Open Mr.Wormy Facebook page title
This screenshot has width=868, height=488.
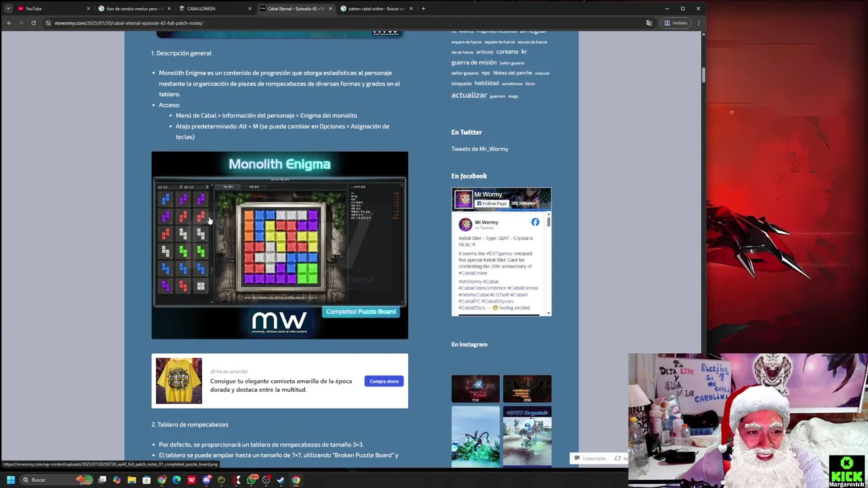[488, 195]
